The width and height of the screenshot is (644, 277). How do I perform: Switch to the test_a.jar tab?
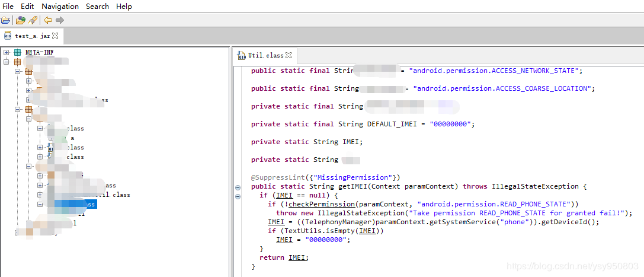pos(31,36)
